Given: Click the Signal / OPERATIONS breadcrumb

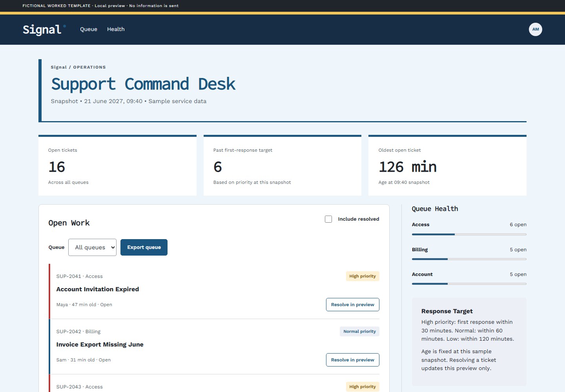Looking at the screenshot, I should (78, 67).
